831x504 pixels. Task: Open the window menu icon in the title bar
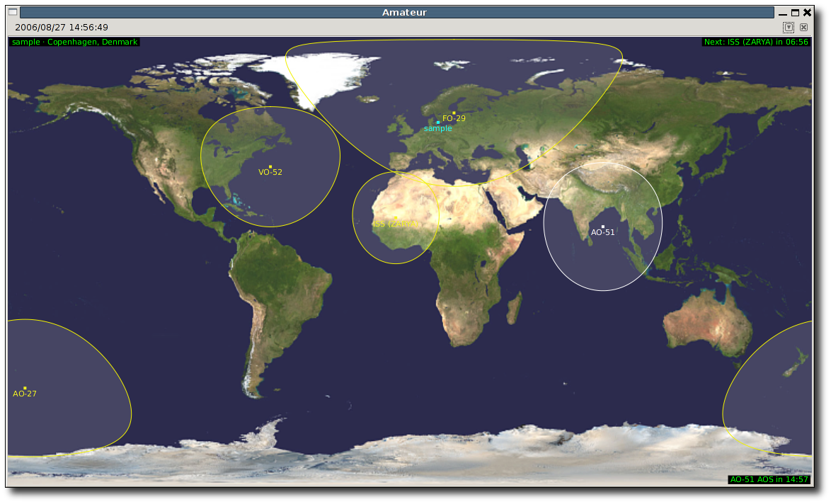pyautogui.click(x=13, y=11)
